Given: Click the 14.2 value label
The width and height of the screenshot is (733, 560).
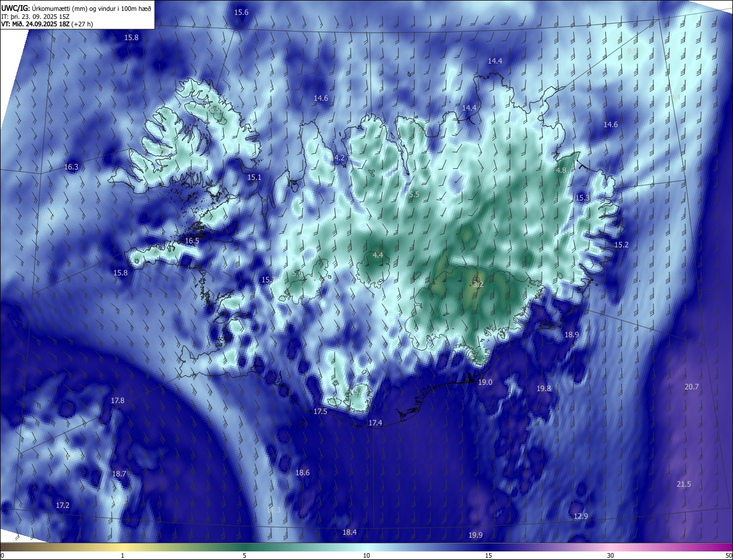Looking at the screenshot, I should [x=338, y=158].
